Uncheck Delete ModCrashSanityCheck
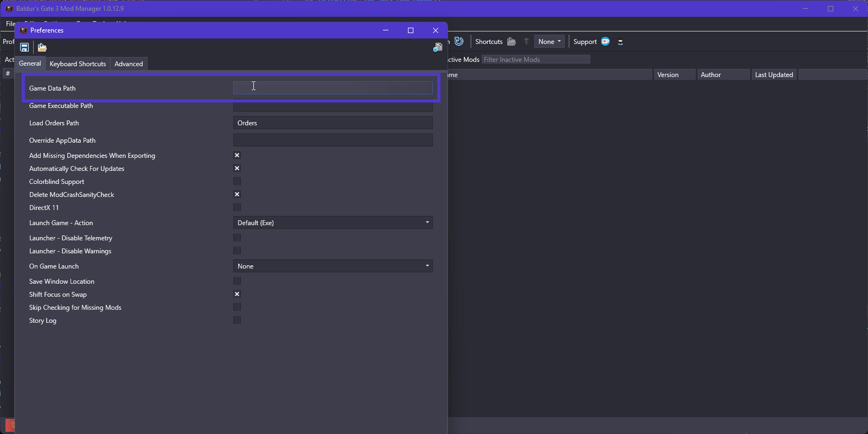Screen dimensions: 868x434 click(237, 194)
